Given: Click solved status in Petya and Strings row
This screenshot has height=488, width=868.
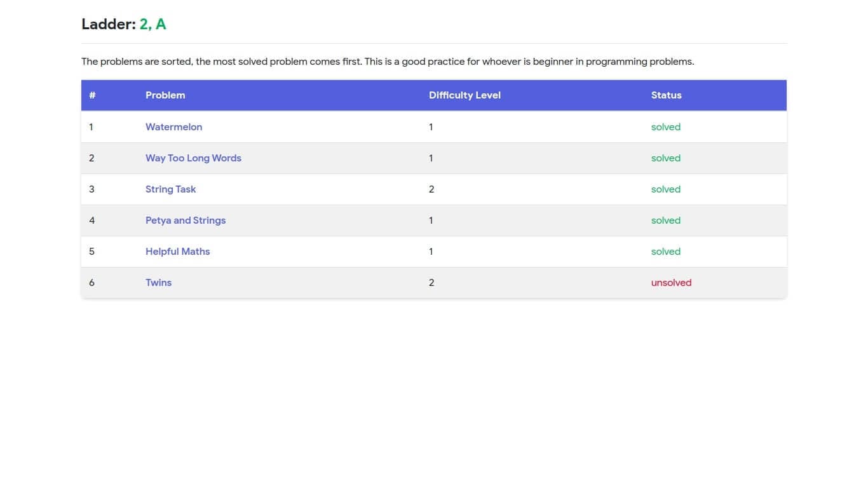Looking at the screenshot, I should [665, 220].
